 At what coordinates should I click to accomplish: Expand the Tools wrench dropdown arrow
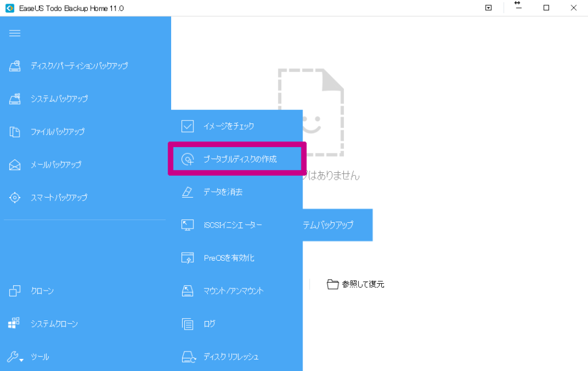coord(21,360)
